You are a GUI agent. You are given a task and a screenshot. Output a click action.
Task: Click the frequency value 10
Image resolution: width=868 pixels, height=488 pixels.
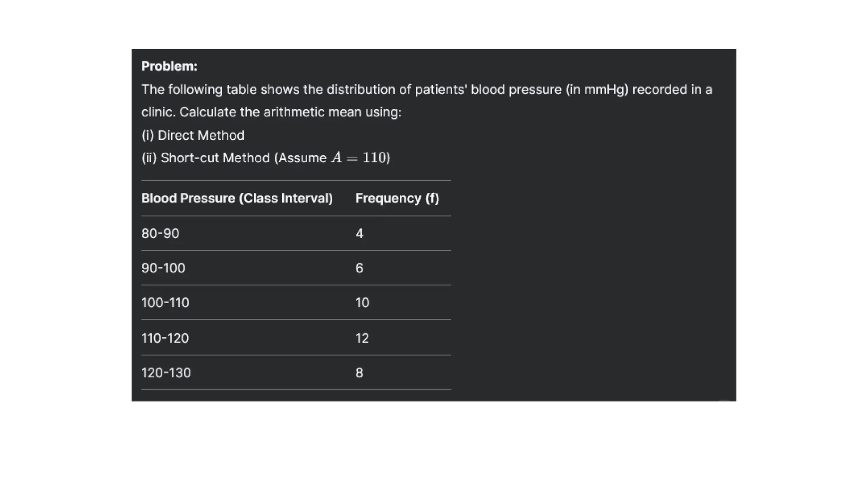click(362, 303)
